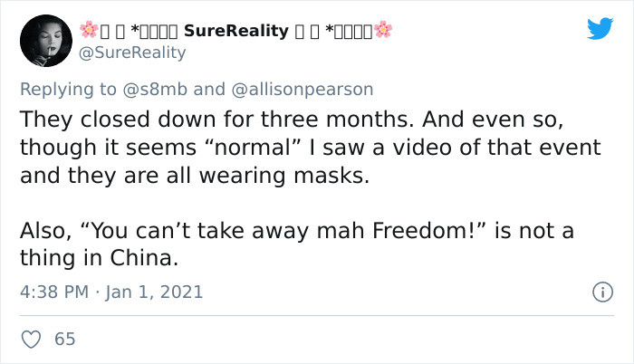Open the SureReality profile avatar

pos(45,42)
